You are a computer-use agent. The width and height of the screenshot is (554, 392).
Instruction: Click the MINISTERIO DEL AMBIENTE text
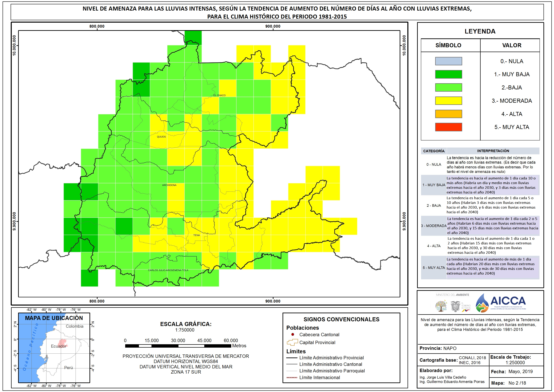click(x=452, y=295)
